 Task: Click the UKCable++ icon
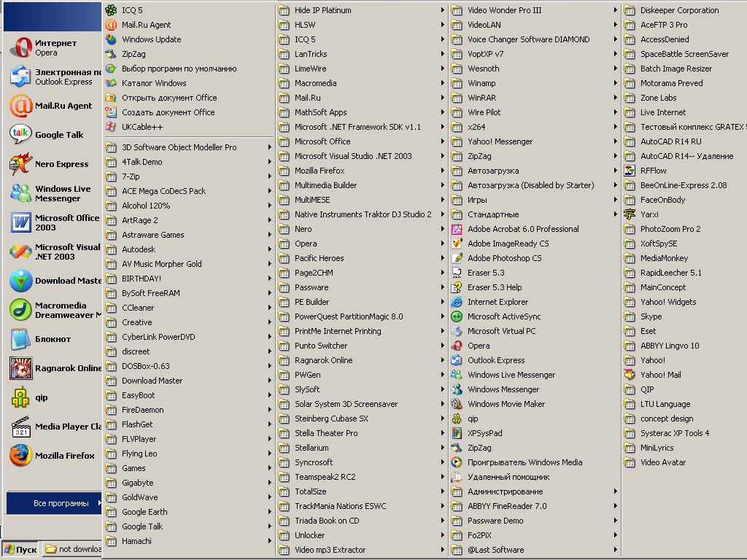(111, 127)
